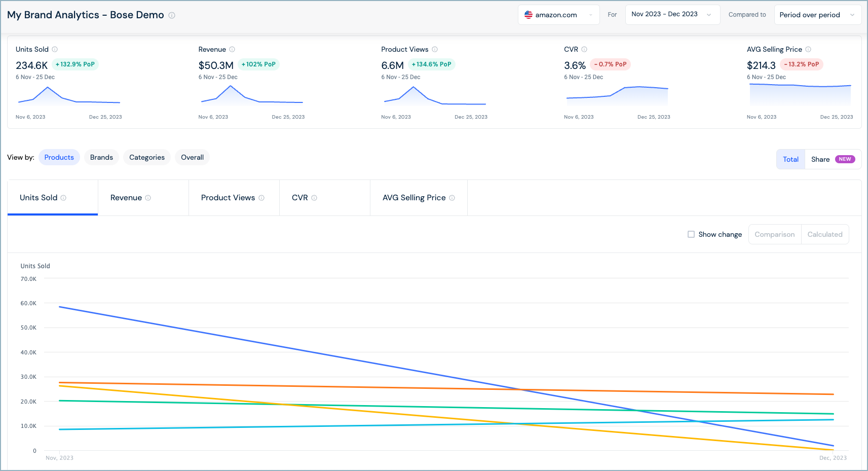Viewport: 868px width, 471px height.
Task: Open the Revenue chart tab
Action: (143, 198)
